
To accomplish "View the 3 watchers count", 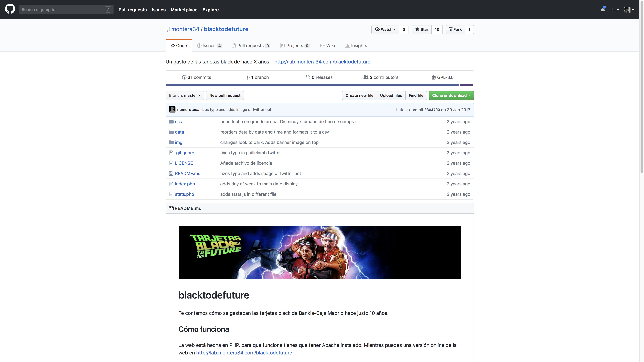I will [404, 30].
